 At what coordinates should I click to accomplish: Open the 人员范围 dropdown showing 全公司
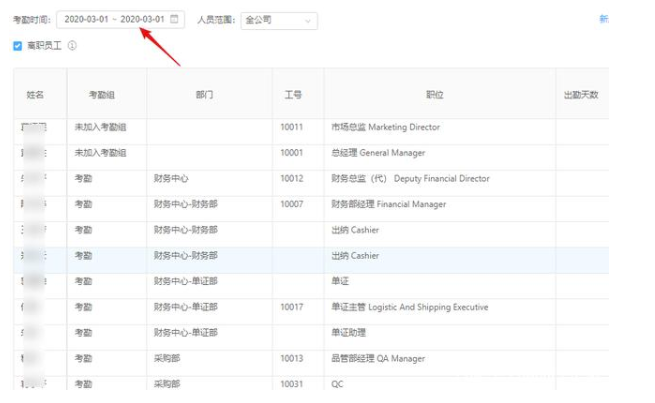tap(279, 20)
